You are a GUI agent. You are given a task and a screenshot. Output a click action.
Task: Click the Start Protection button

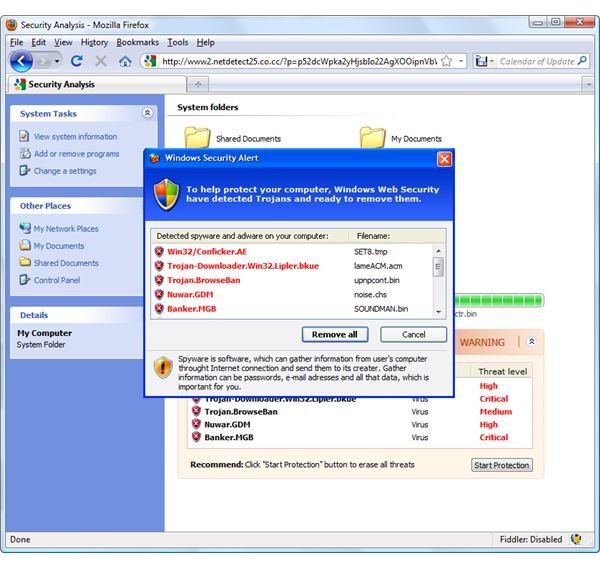(x=502, y=465)
